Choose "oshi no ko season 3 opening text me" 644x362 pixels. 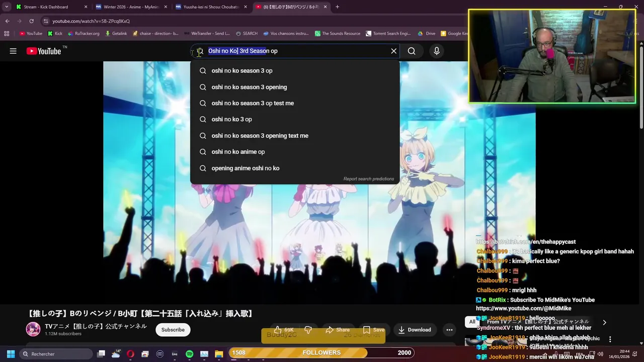pos(295,136)
